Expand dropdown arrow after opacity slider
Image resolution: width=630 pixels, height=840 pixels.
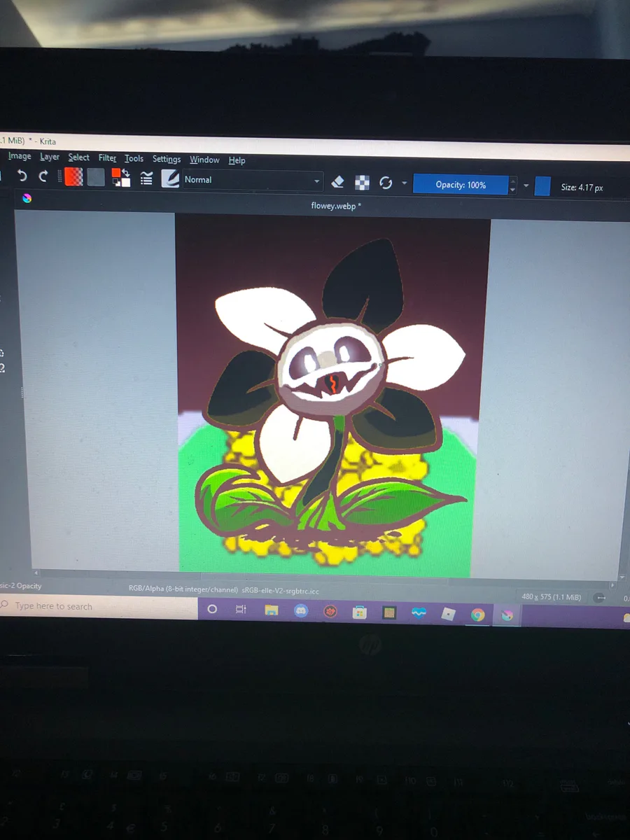click(x=526, y=186)
